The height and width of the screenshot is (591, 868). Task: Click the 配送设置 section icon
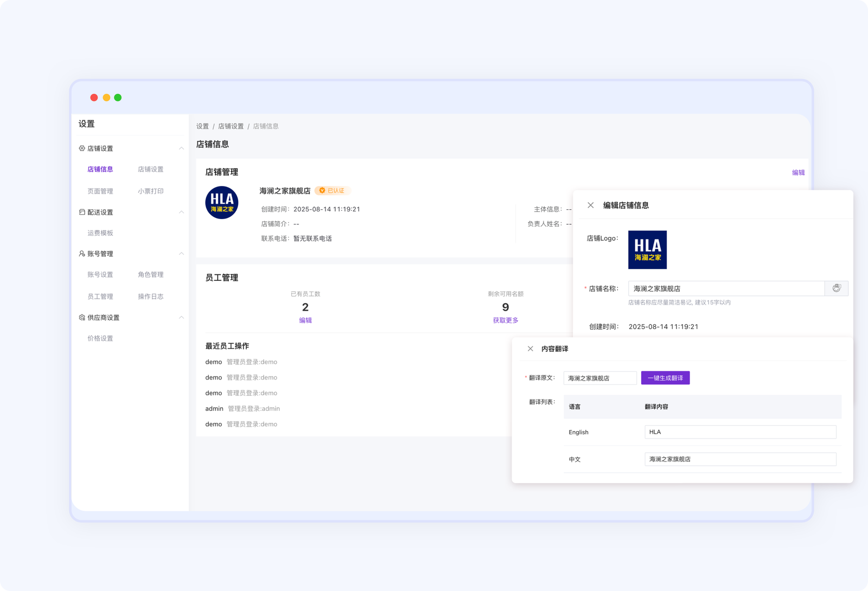pos(82,213)
